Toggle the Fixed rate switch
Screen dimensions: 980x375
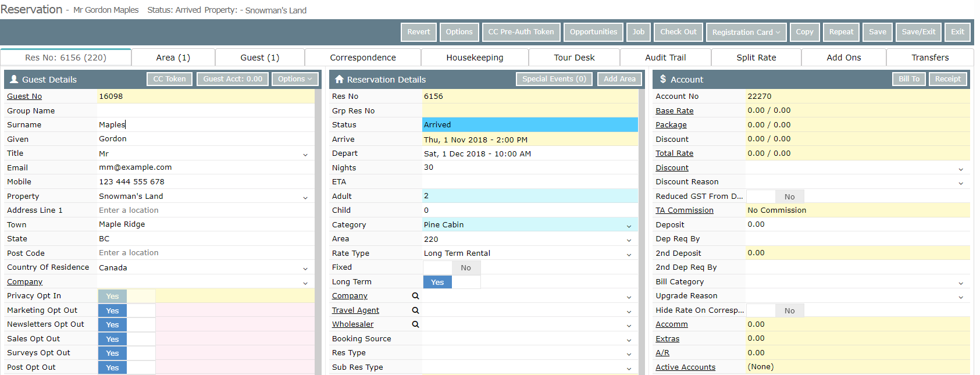452,267
